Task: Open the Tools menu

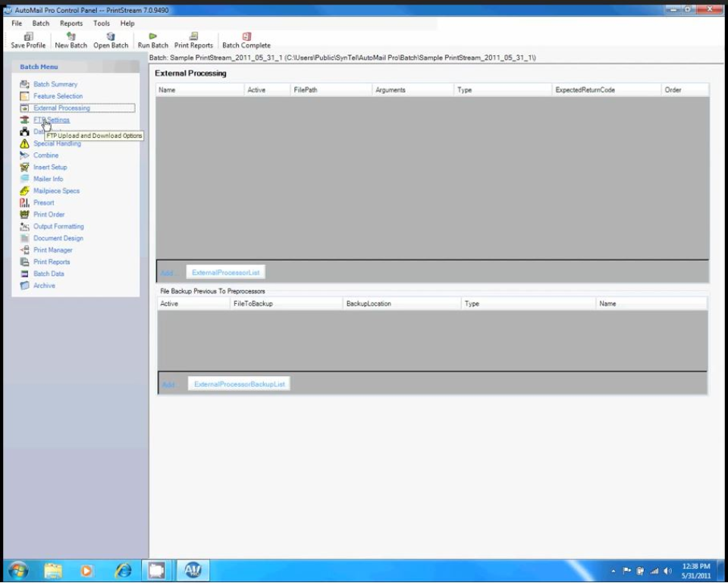Action: pos(101,23)
